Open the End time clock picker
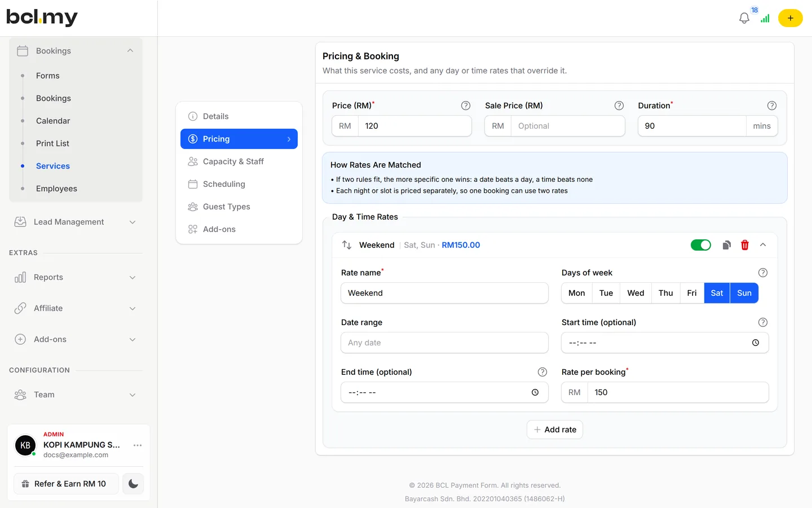Viewport: 812px width, 508px height. coord(535,392)
